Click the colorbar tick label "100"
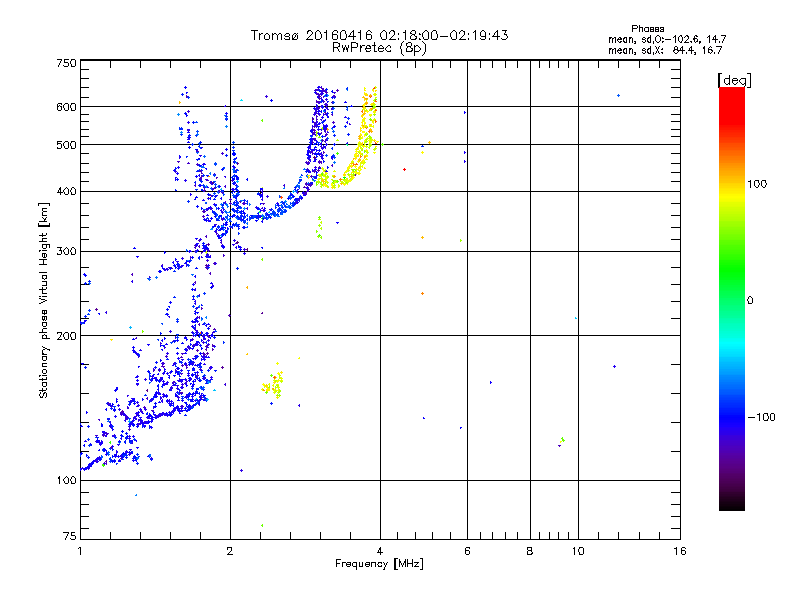The width and height of the screenshot is (800, 600). 757,184
